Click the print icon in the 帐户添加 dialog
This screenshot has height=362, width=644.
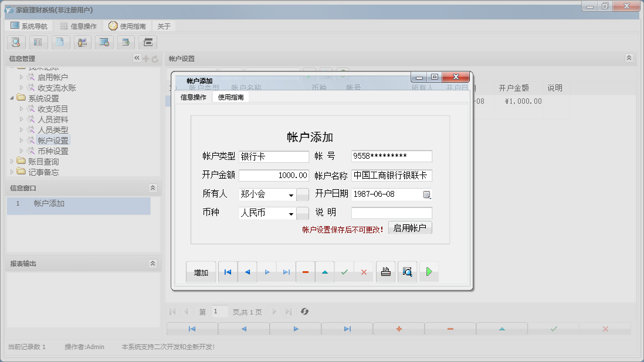pos(385,271)
